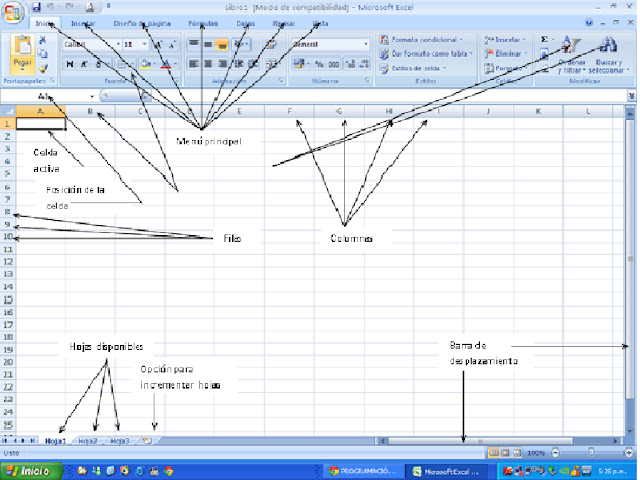The image size is (640, 480).
Task: Open sheet tab Hoja3
Action: [120, 441]
